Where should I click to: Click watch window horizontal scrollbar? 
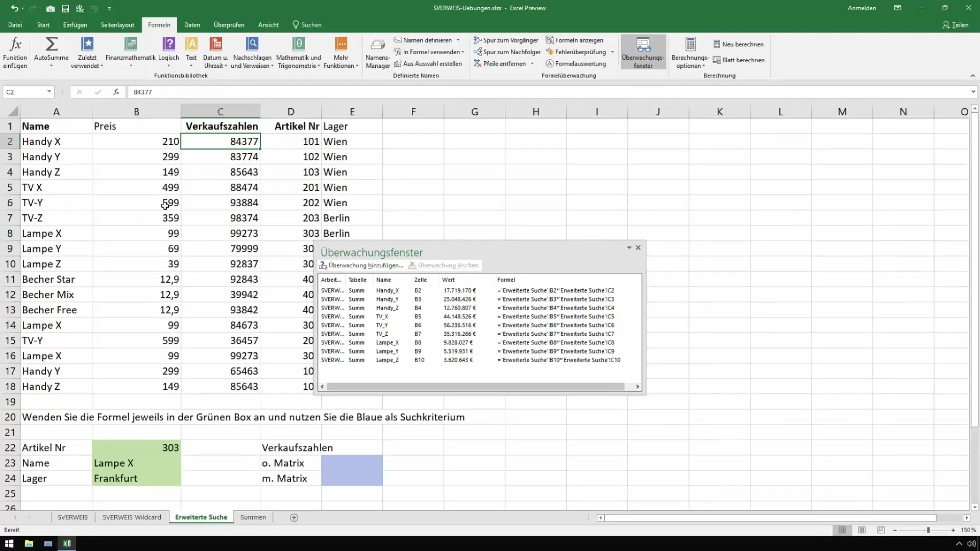tap(475, 387)
